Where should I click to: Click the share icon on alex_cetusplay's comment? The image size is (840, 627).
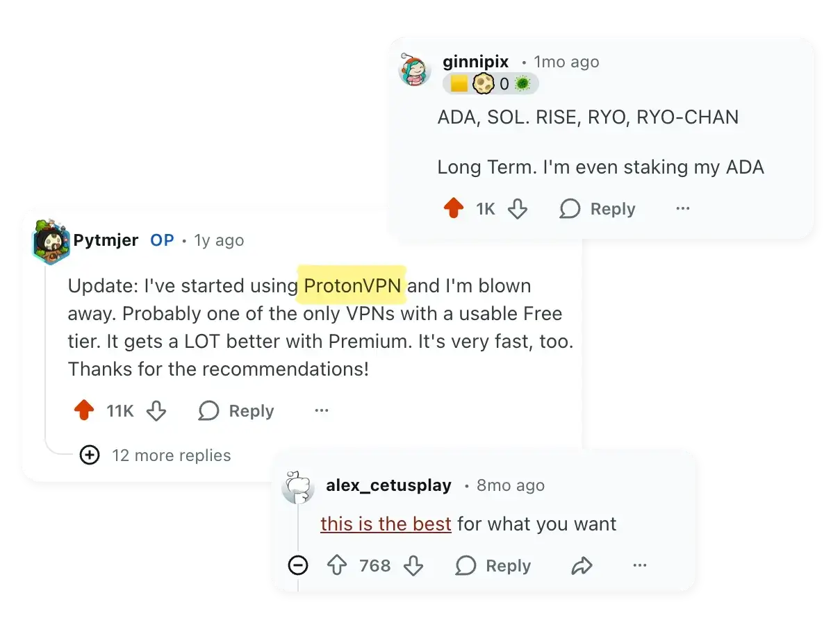[x=582, y=566]
